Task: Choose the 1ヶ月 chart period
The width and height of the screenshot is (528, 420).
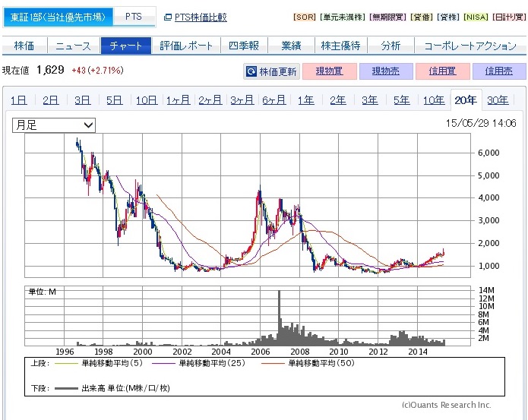Action: click(x=178, y=100)
